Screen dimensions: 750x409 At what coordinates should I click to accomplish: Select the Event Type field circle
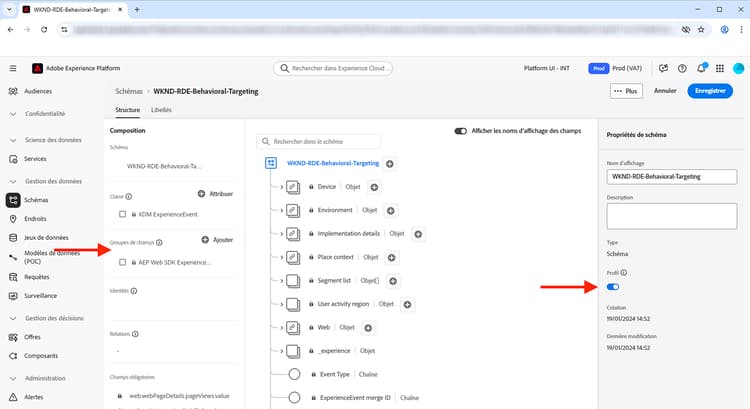pyautogui.click(x=294, y=374)
